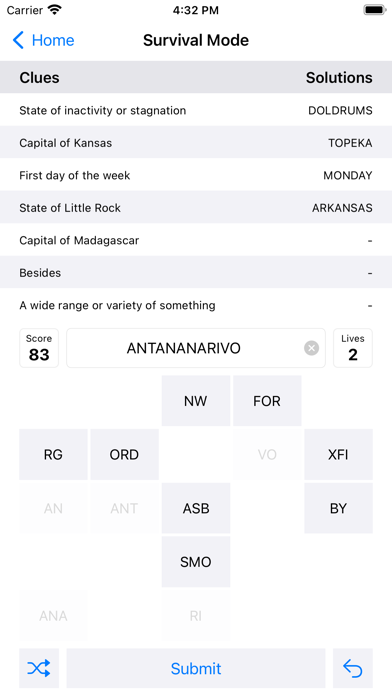Select the NW letter tile
392x696 pixels.
click(196, 401)
